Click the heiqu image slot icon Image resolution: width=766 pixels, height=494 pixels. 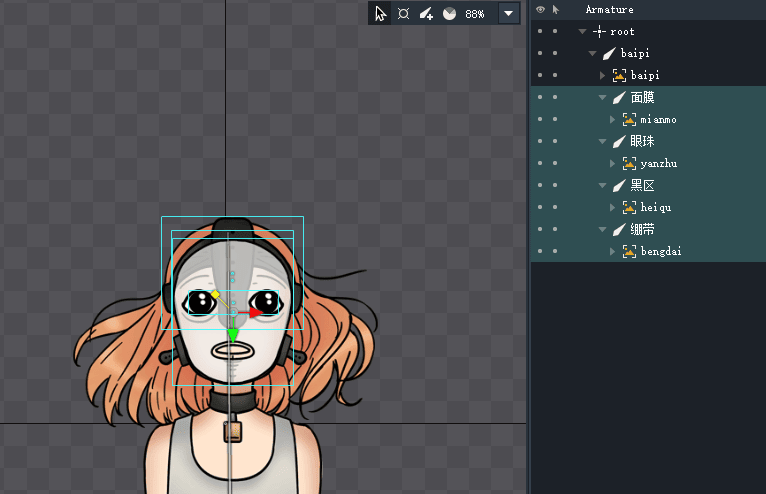629,208
